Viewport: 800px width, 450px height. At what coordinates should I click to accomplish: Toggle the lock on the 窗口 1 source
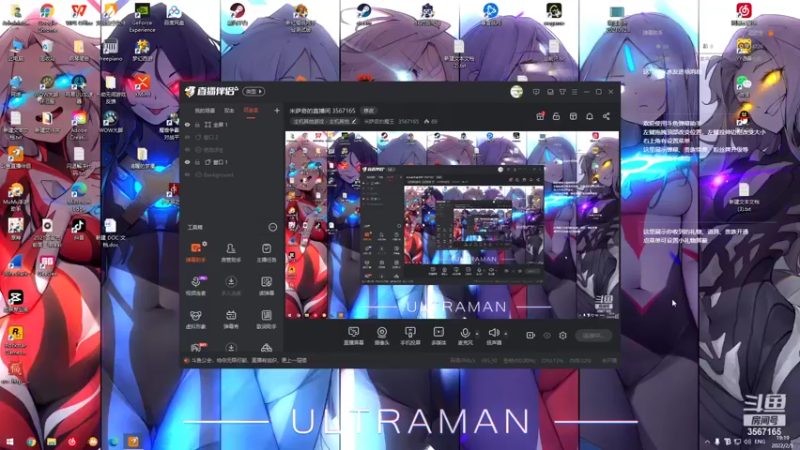[197, 162]
